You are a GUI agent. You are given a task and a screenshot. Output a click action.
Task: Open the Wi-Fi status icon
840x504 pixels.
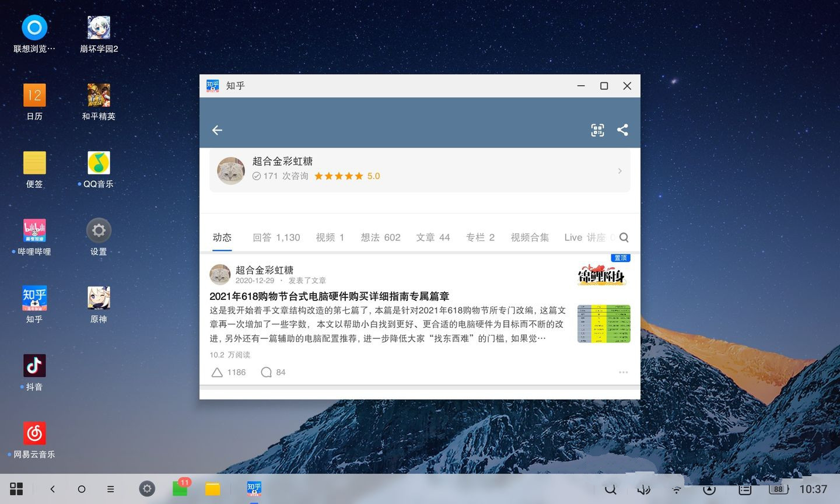tap(677, 489)
